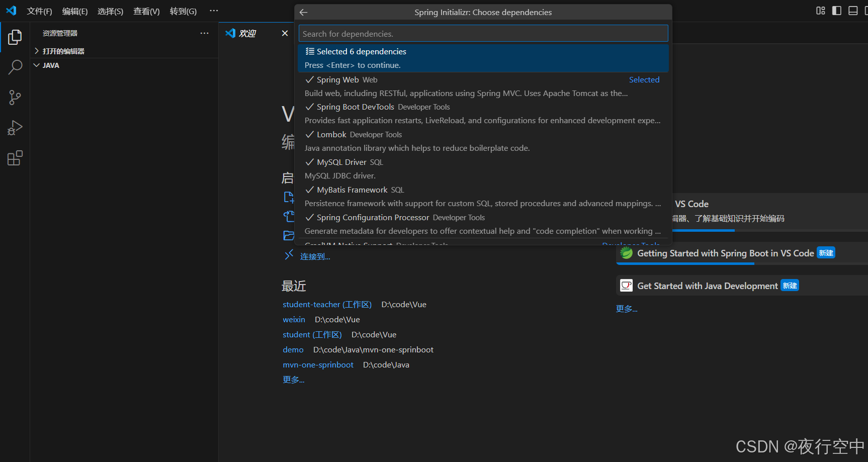Open recent folder mvn-one-sprinboot

tap(318, 365)
